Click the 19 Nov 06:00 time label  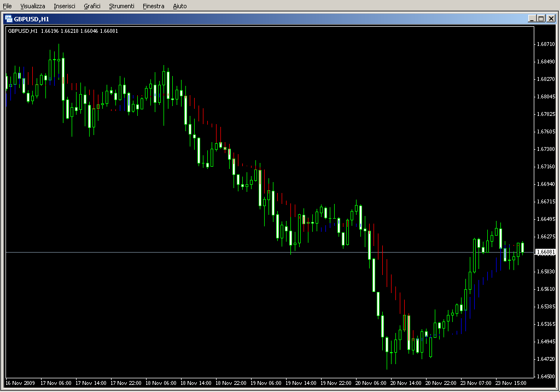pos(266,383)
